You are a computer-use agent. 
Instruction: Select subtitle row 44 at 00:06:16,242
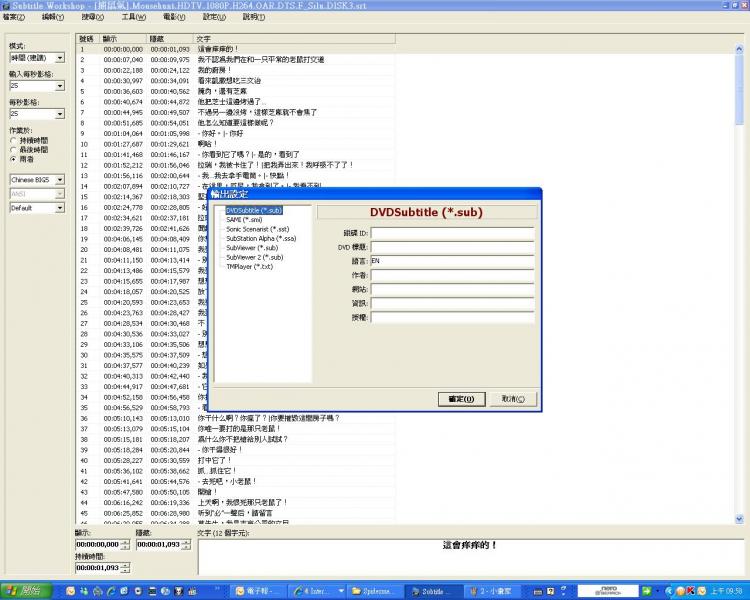235,502
